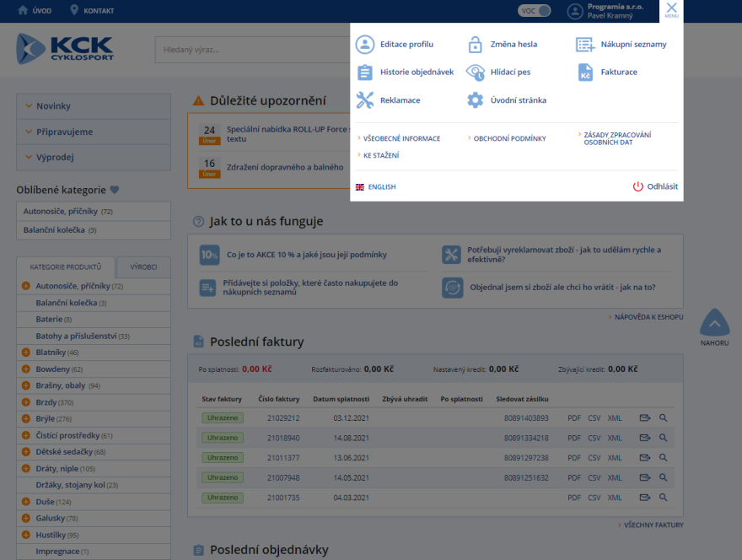Click the shopping list add icon in help
742x560 pixels.
[207, 288]
